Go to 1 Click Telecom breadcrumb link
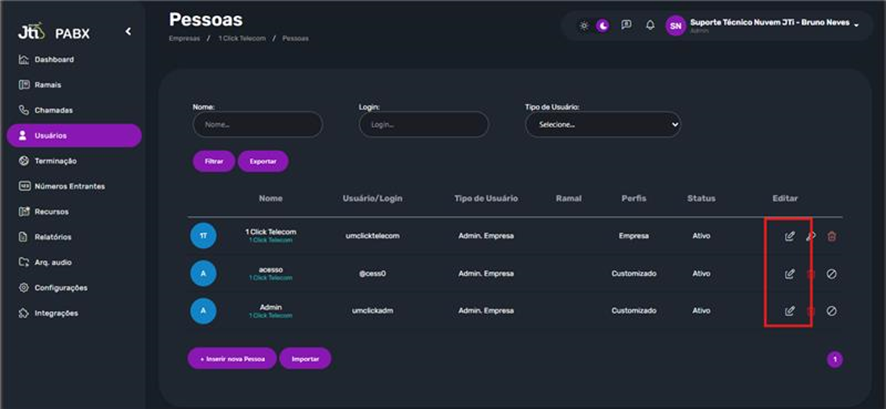Image resolution: width=886 pixels, height=409 pixels. (x=240, y=38)
